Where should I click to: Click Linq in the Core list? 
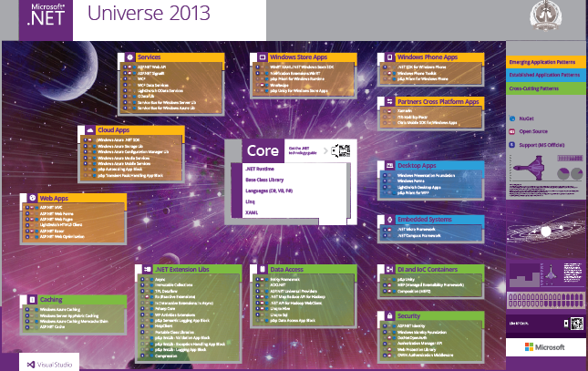tap(250, 201)
